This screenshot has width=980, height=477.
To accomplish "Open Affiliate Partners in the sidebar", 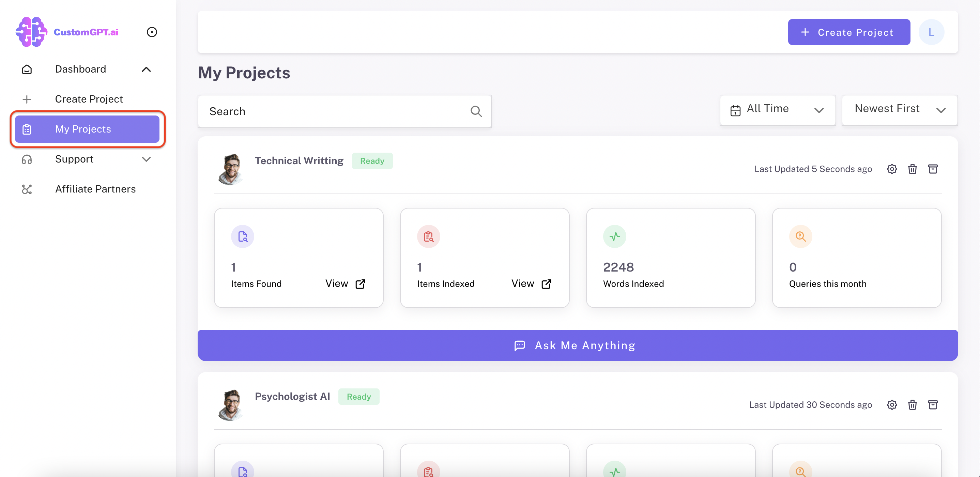I will pos(95,189).
